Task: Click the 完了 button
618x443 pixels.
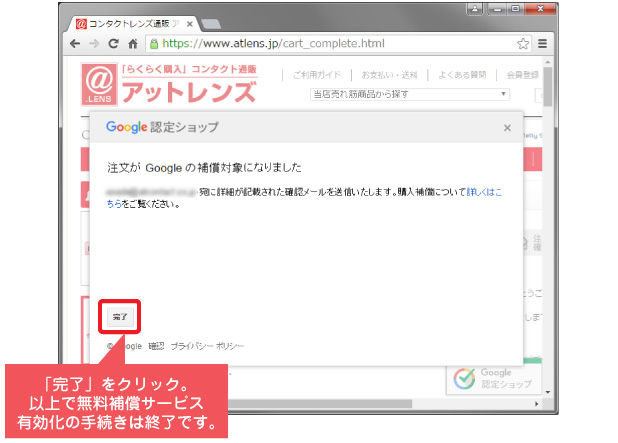Action: [120, 316]
